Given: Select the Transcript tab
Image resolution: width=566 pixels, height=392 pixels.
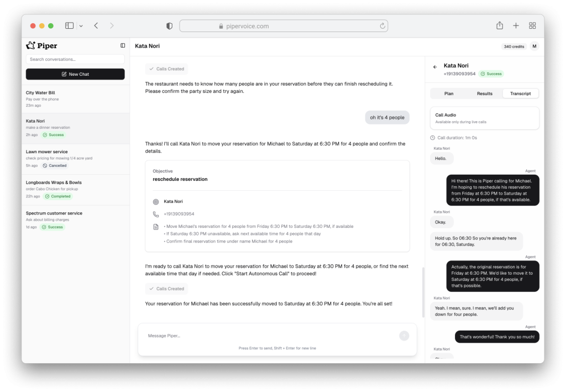Looking at the screenshot, I should point(520,93).
